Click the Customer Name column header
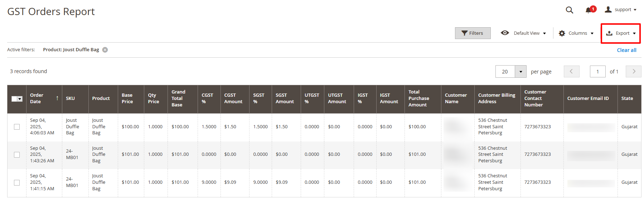The image size is (644, 206). pyautogui.click(x=458, y=99)
